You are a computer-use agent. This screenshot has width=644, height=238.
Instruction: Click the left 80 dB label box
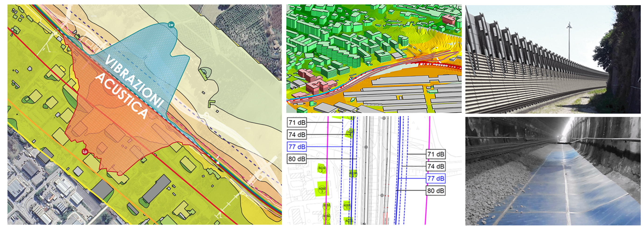coord(297,159)
